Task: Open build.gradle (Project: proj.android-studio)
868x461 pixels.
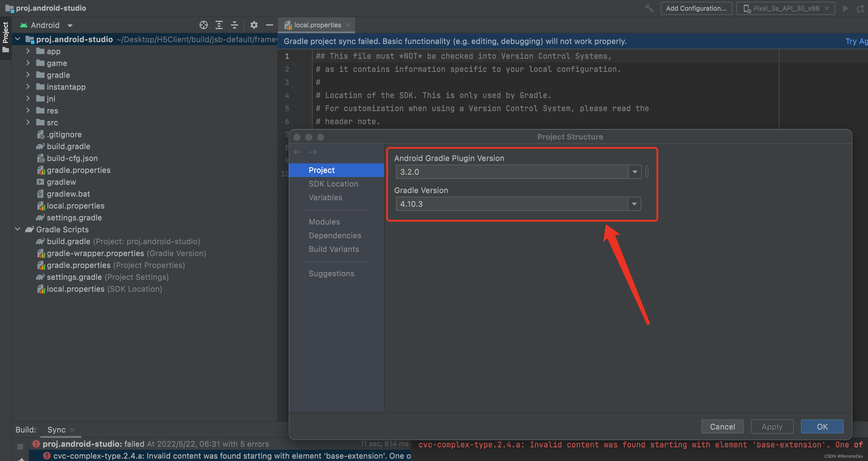Action: coord(118,241)
